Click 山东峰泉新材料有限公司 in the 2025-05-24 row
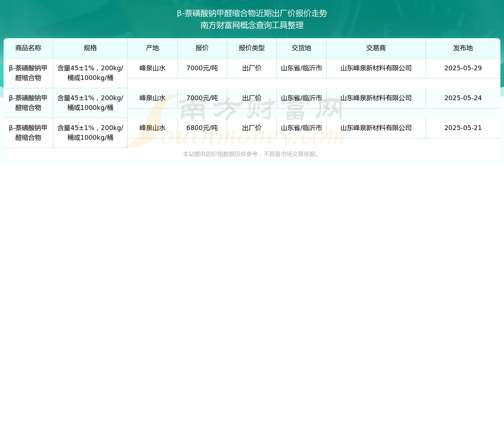This screenshot has width=504, height=434. coord(376,98)
